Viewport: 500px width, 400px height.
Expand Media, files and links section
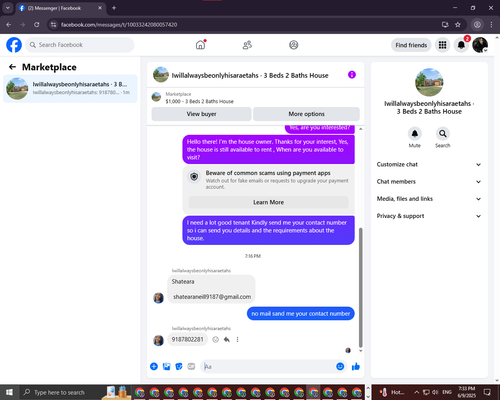click(x=429, y=199)
